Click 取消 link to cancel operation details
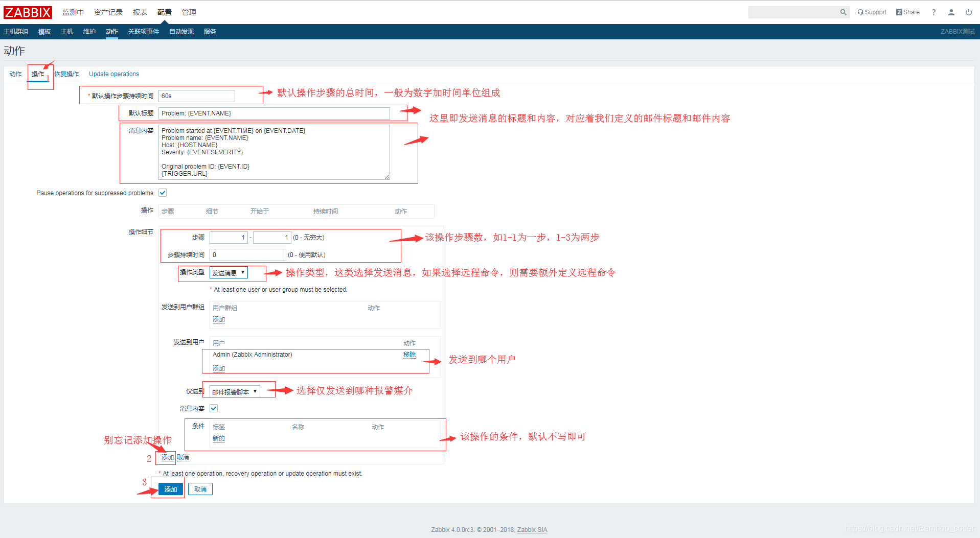The width and height of the screenshot is (980, 538). (183, 457)
